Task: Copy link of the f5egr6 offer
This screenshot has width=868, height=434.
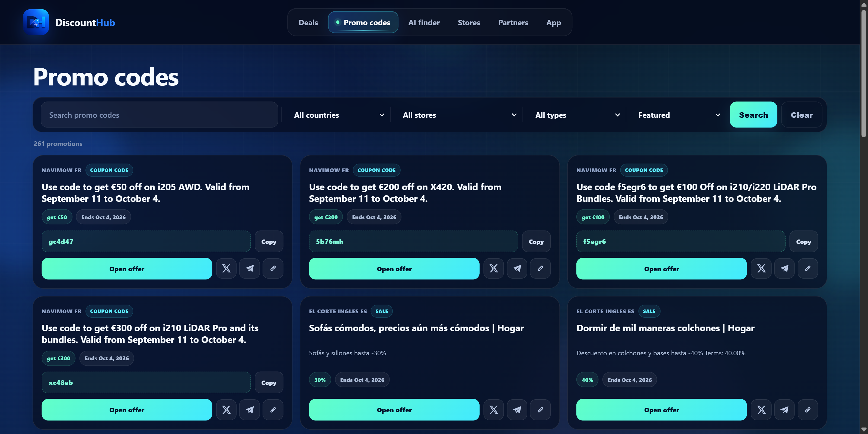Action: (808, 269)
